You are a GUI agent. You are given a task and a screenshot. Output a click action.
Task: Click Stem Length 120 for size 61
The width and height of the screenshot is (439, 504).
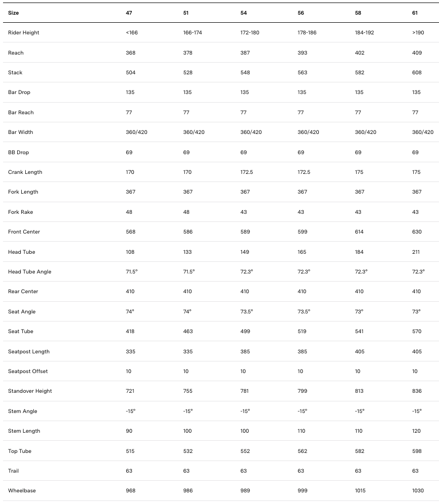coord(416,431)
